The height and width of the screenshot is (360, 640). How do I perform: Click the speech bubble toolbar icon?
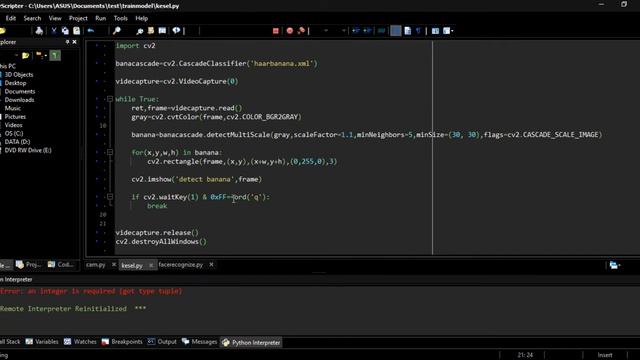[x=176, y=31]
